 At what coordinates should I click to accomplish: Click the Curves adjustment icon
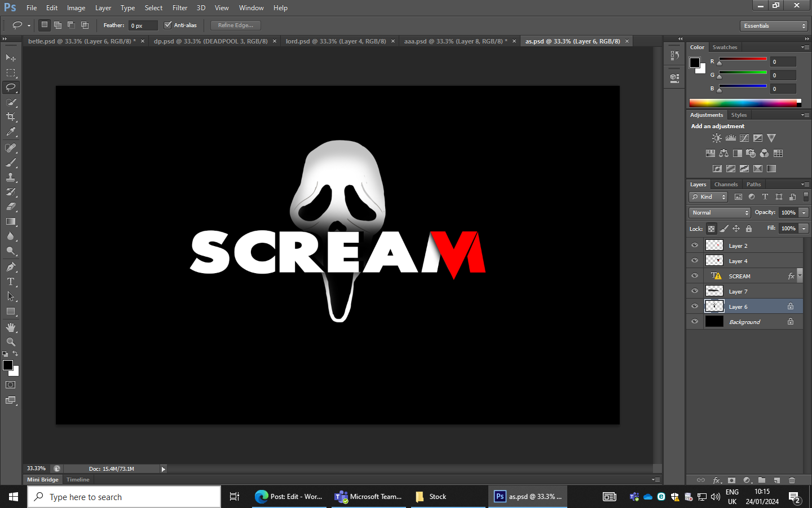click(x=744, y=138)
